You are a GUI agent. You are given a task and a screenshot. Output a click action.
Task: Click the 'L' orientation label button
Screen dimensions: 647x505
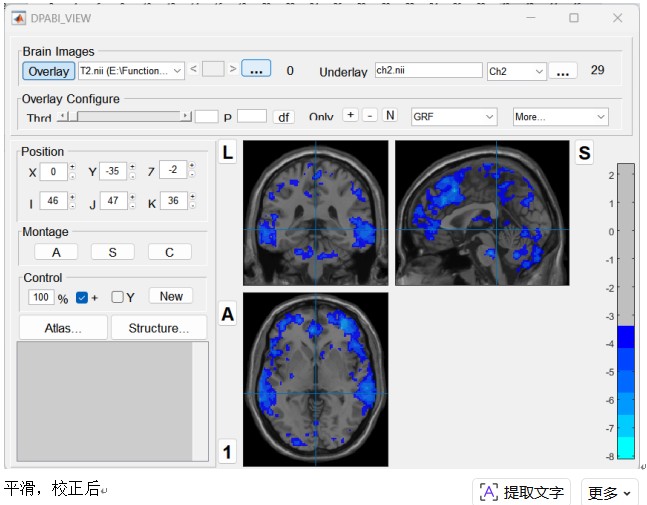coord(227,153)
